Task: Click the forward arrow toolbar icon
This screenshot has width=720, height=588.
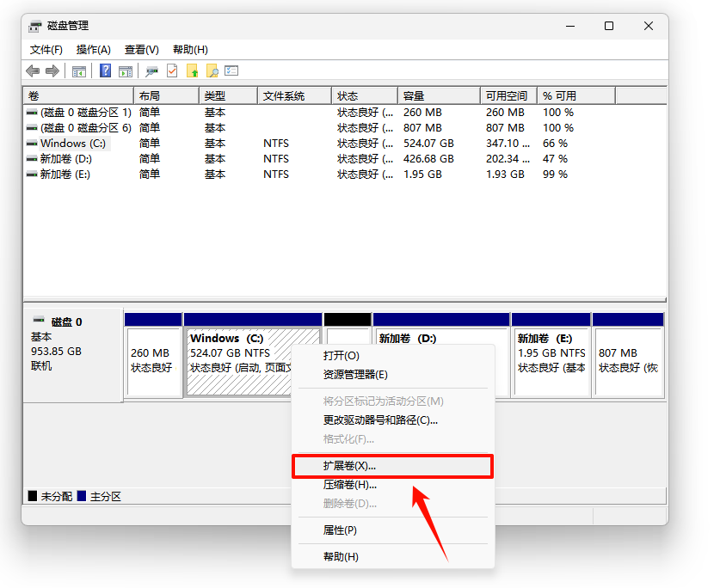Action: coord(52,71)
